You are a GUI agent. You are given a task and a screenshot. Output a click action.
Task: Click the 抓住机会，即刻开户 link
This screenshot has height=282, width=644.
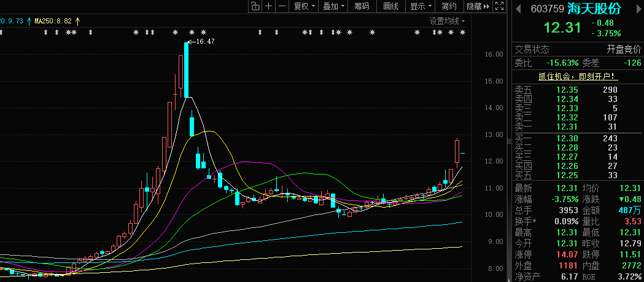pos(578,76)
